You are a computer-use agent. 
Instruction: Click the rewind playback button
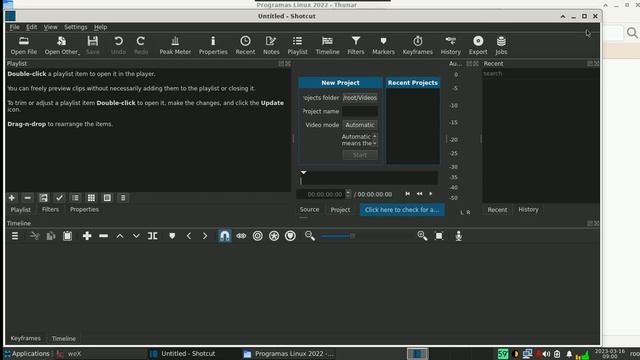[x=419, y=194]
